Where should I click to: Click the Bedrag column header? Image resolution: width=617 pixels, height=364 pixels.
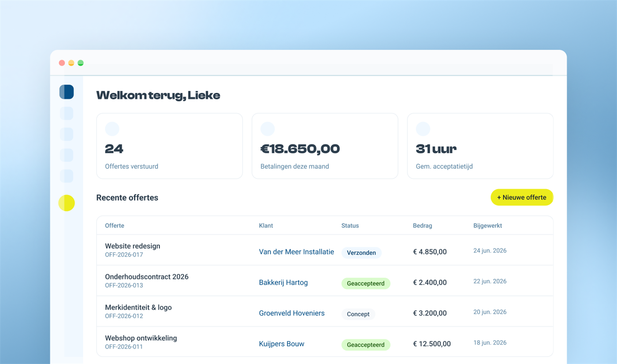pyautogui.click(x=423, y=226)
